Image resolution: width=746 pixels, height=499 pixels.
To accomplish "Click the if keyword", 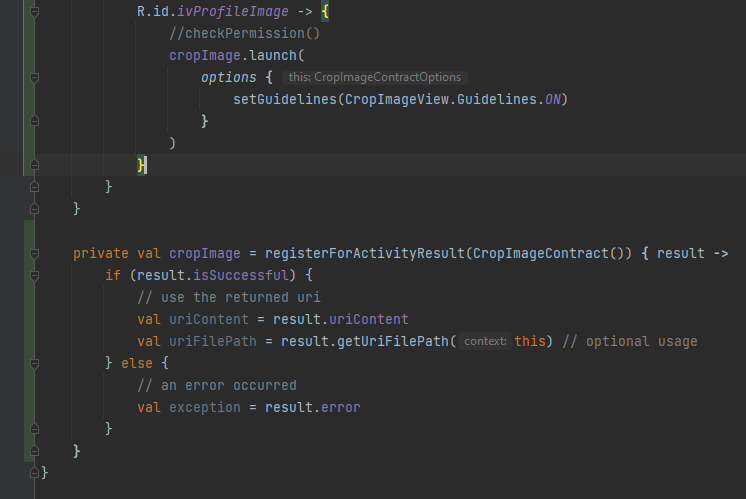I will click(x=113, y=275).
